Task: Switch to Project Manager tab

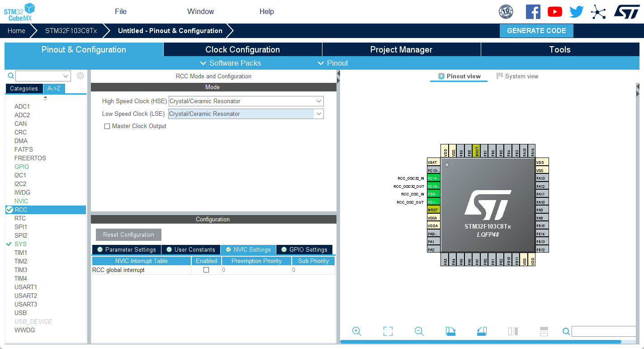Action: (402, 50)
